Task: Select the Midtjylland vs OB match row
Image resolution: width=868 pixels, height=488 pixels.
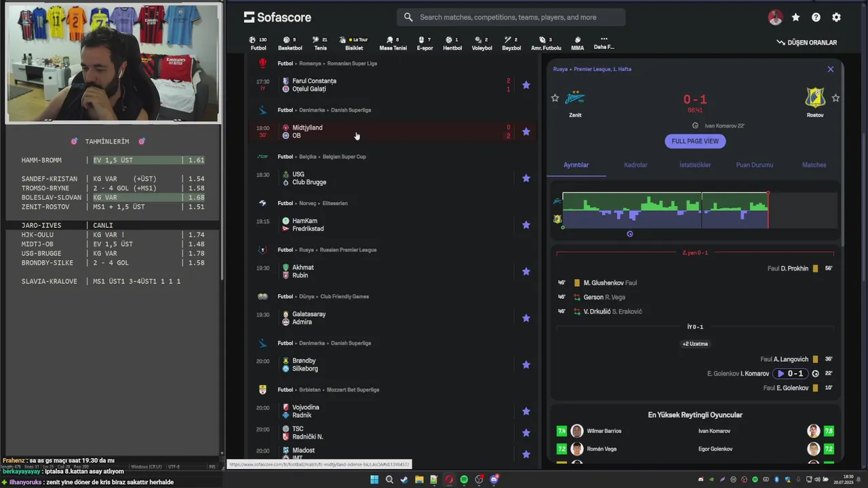Action: pos(392,131)
